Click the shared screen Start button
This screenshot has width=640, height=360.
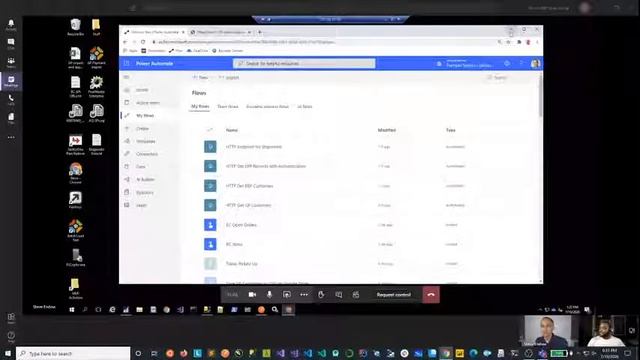tap(72, 310)
